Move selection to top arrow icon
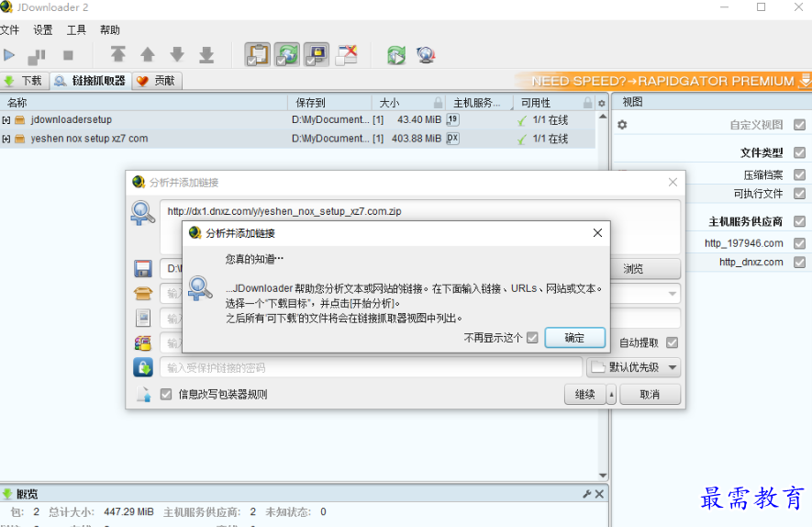This screenshot has width=812, height=527. [x=118, y=54]
